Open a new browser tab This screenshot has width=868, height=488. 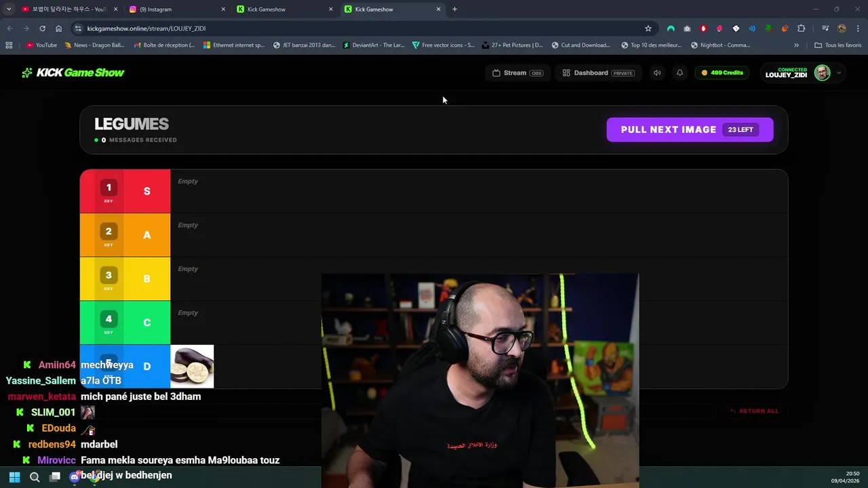point(454,9)
